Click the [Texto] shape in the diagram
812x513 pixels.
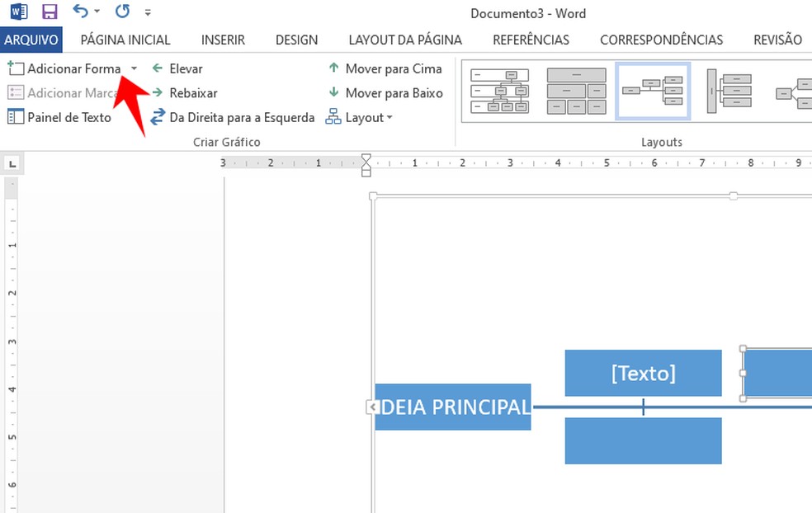click(643, 373)
